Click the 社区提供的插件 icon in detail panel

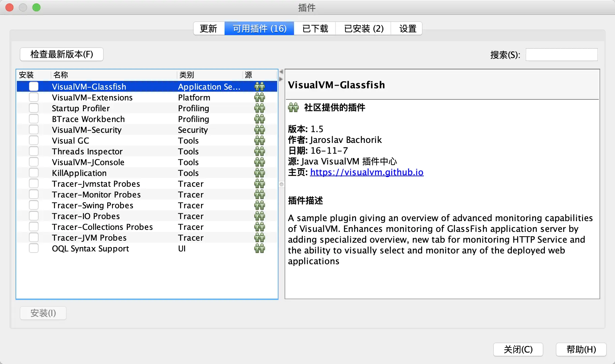[x=293, y=108]
